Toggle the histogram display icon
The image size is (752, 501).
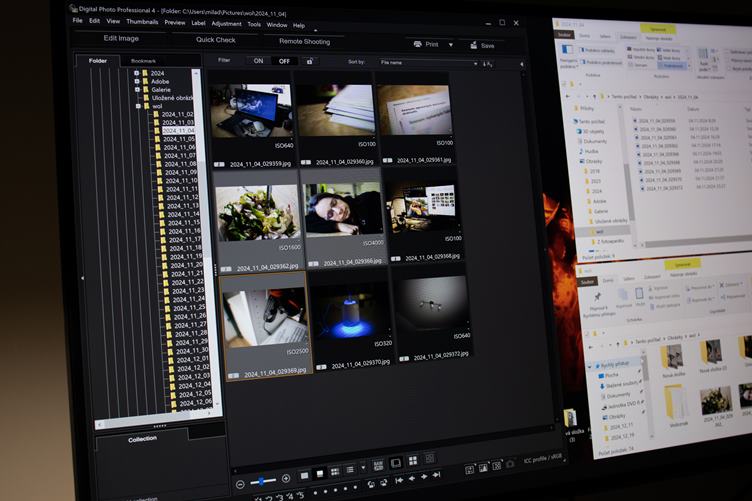click(x=483, y=467)
